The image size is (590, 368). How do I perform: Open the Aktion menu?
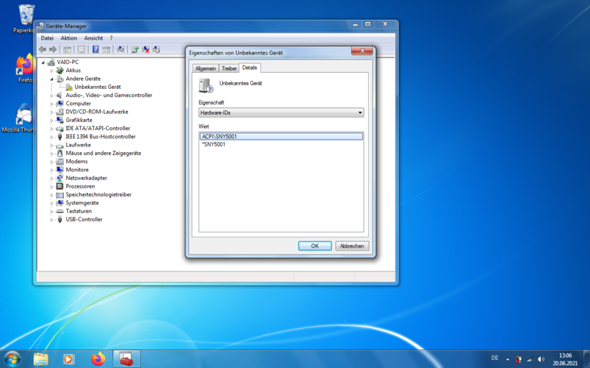point(69,38)
